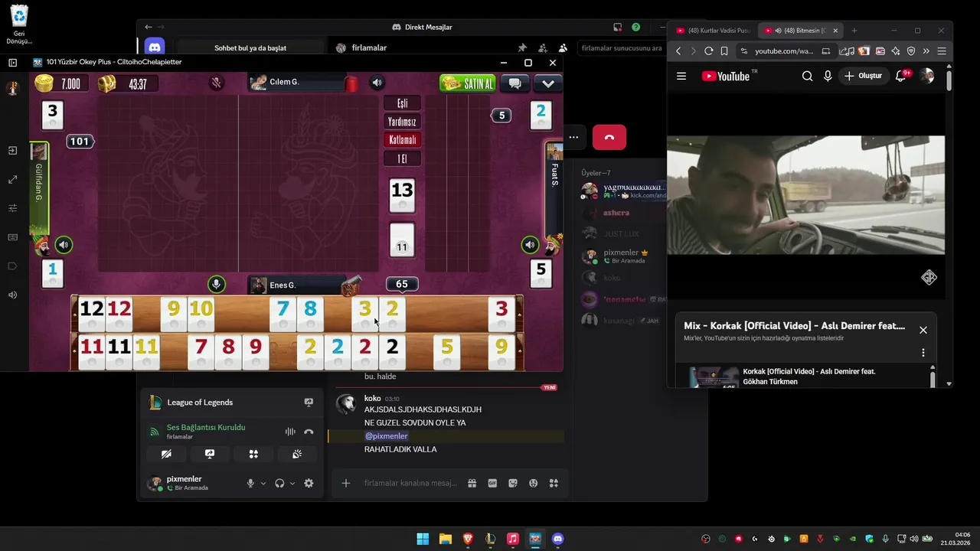Expand the browser extensions overflow chevron
Image resolution: width=980 pixels, height=551 pixels.
tap(926, 51)
